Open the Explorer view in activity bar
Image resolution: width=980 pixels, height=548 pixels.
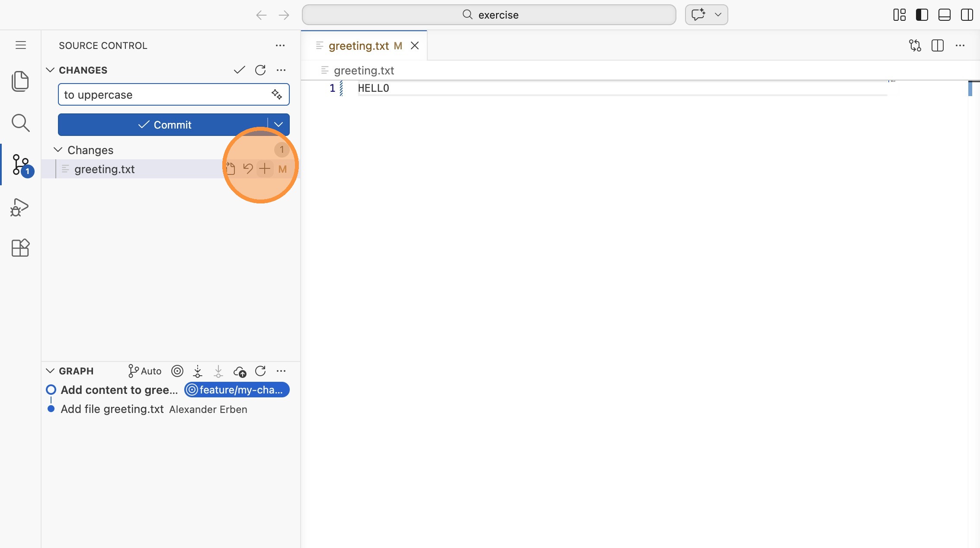[20, 81]
